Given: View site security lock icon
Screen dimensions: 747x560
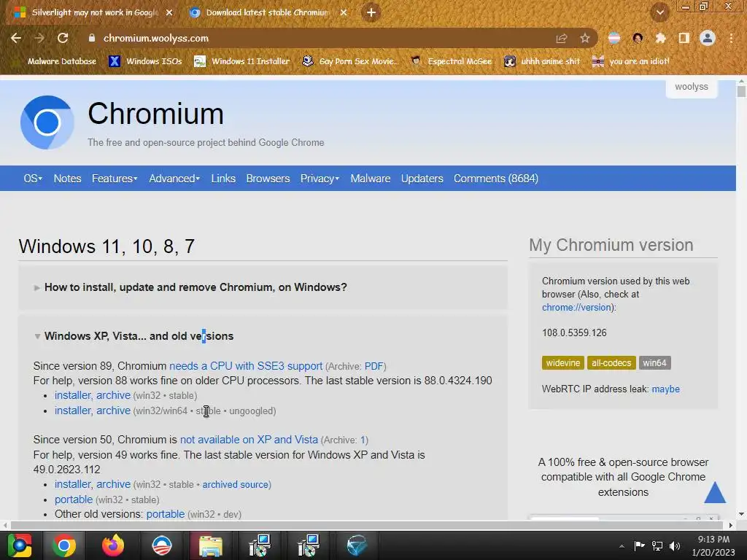Looking at the screenshot, I should point(91,38).
